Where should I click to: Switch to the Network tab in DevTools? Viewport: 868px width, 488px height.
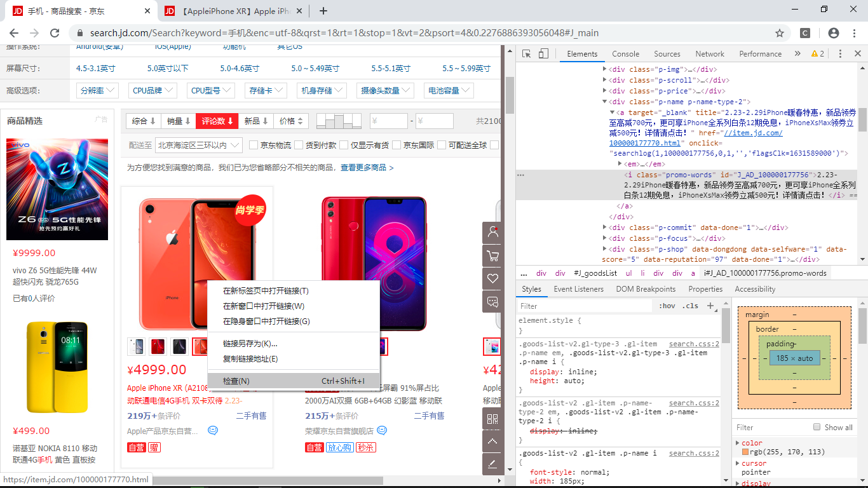tap(710, 53)
